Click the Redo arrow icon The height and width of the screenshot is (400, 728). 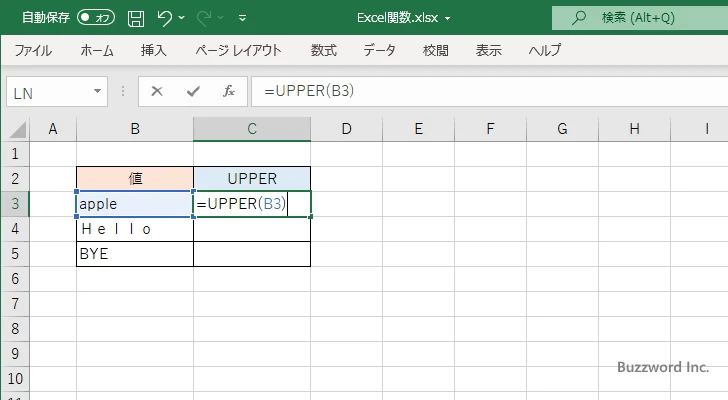coord(203,18)
